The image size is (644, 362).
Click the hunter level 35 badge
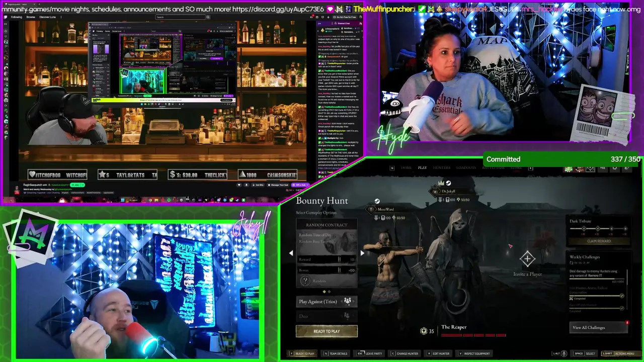tap(427, 331)
